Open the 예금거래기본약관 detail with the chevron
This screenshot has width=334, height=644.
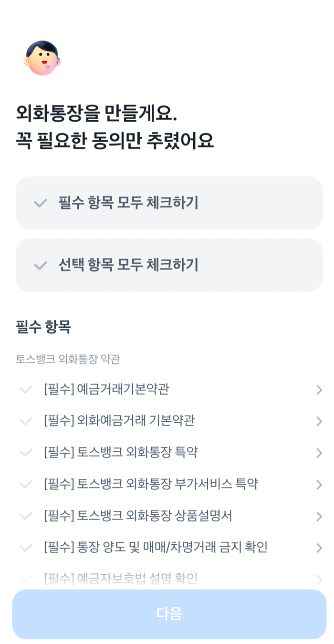319,389
